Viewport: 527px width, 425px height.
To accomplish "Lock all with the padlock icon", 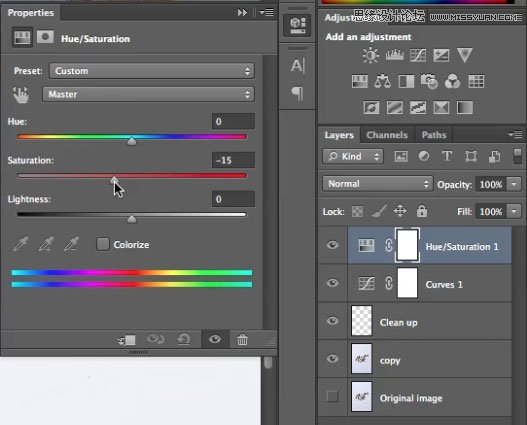I will coord(422,211).
